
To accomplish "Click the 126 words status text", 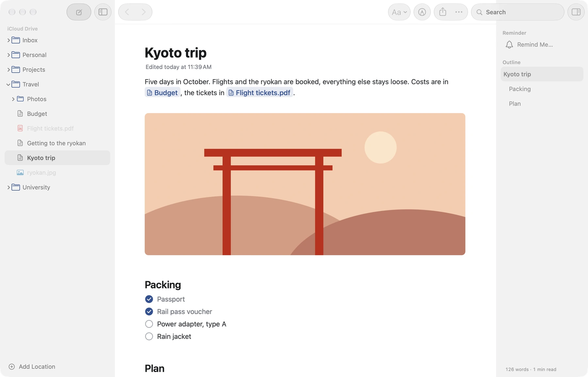I will 517,369.
